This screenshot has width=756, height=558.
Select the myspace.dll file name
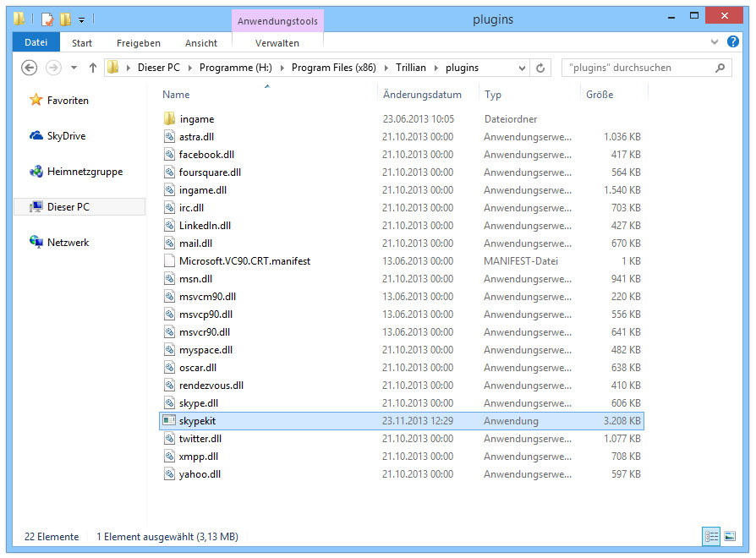point(205,350)
